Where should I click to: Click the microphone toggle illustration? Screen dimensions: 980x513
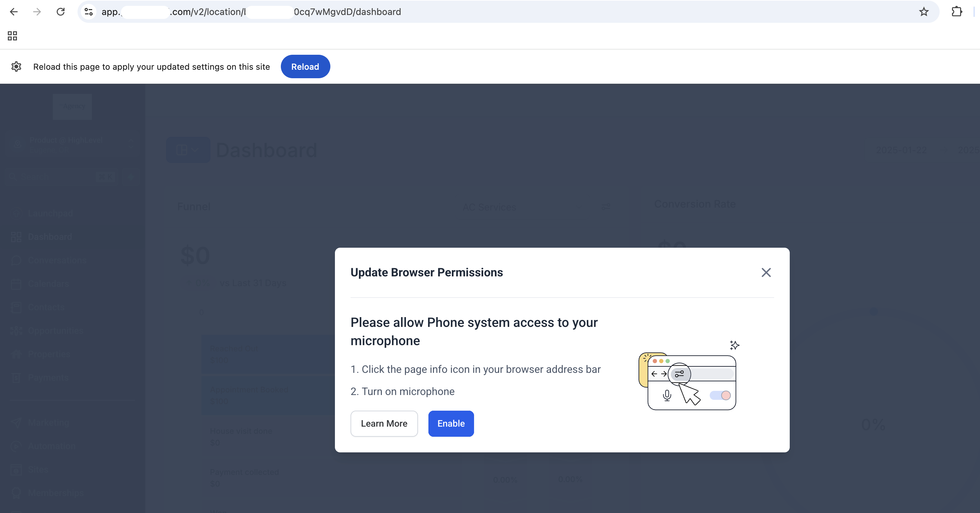point(720,395)
